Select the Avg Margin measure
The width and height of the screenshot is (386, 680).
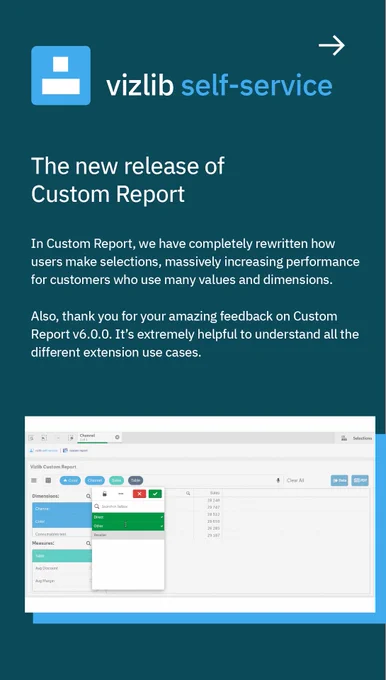[62, 581]
